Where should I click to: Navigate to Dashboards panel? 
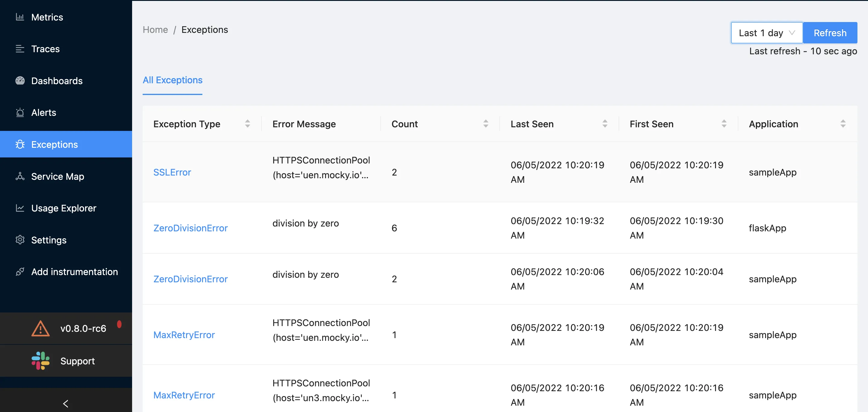[57, 80]
